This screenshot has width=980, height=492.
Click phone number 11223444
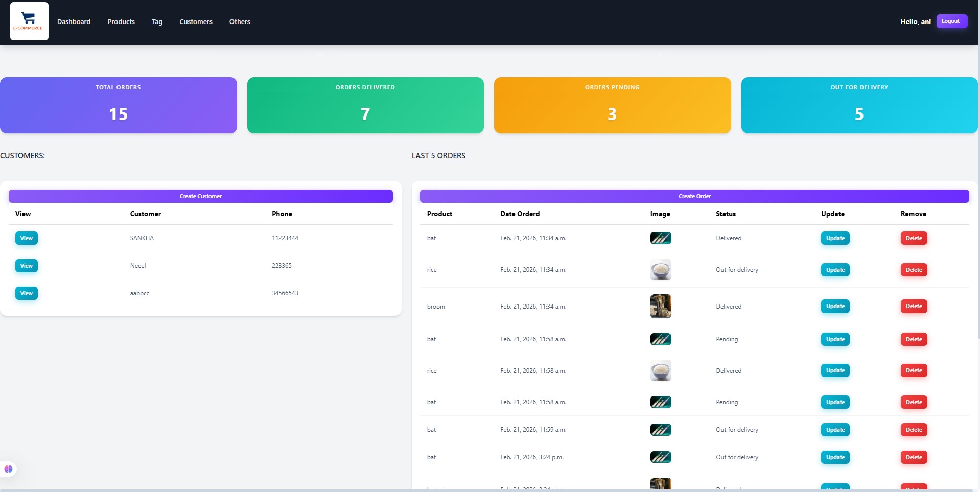tap(285, 238)
